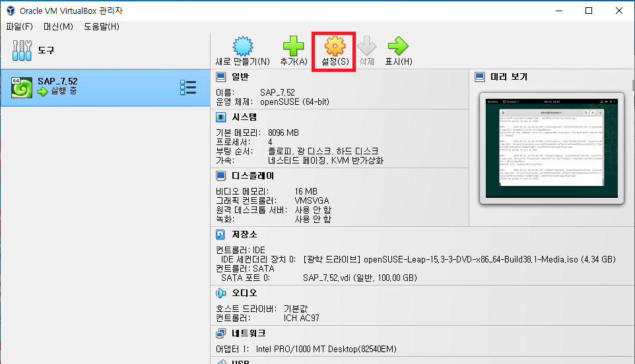This screenshot has width=635, height=364.
Task: Select the 도구 entry label
Action: pyautogui.click(x=46, y=51)
